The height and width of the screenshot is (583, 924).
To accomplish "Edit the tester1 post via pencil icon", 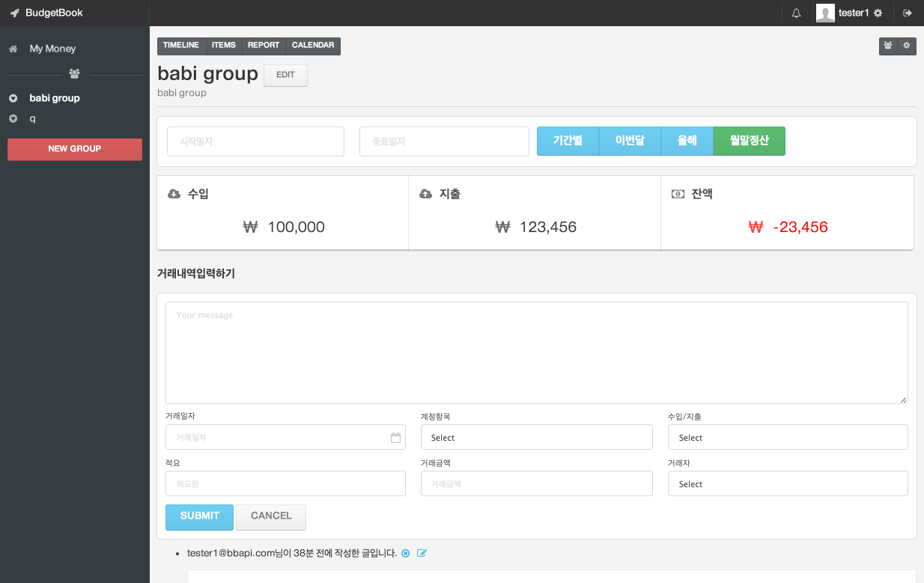I will 422,553.
